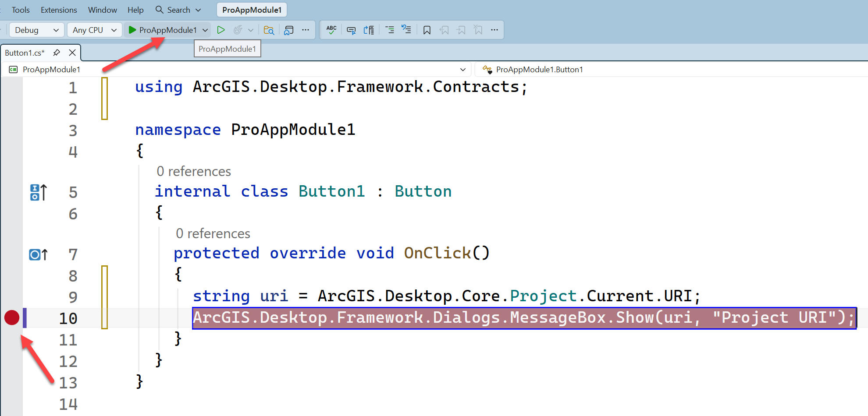
Task: Click 'internal' keyword on line 5
Action: [x=192, y=191]
